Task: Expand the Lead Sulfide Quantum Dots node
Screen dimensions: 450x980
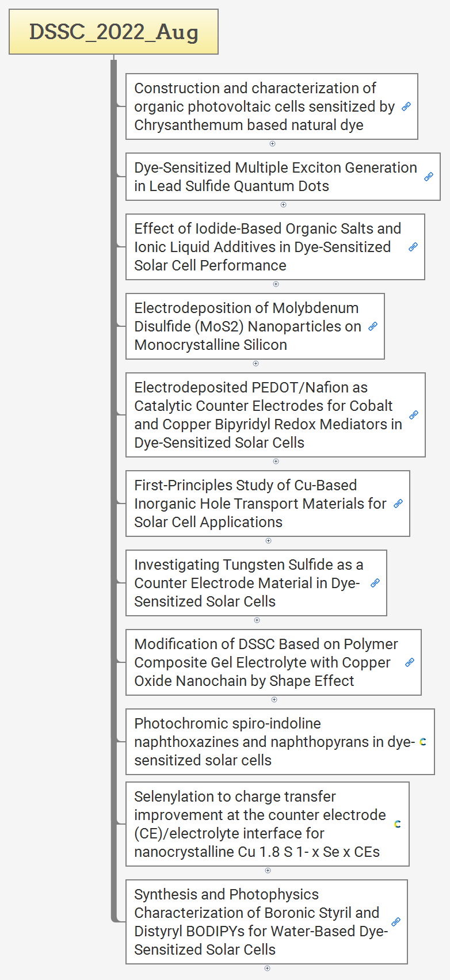Action: [283, 205]
